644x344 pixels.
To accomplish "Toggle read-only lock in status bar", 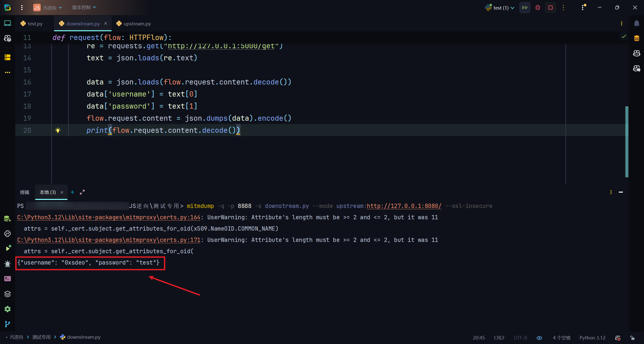I will pyautogui.click(x=632, y=338).
